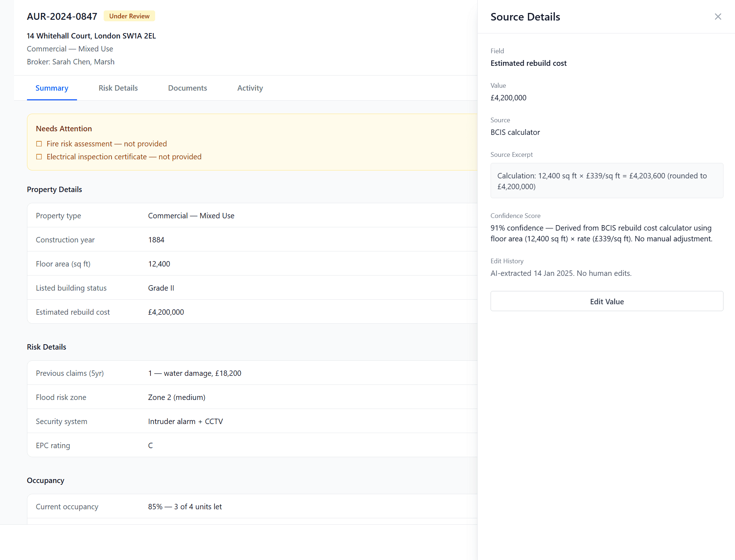The height and width of the screenshot is (560, 735).
Task: Click the Source Excerpt calculation box
Action: coord(607,181)
